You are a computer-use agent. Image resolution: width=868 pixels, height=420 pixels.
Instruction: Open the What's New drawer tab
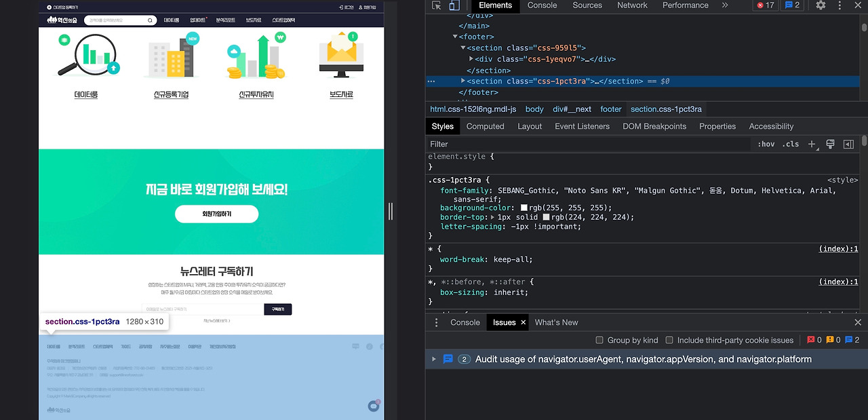click(556, 322)
